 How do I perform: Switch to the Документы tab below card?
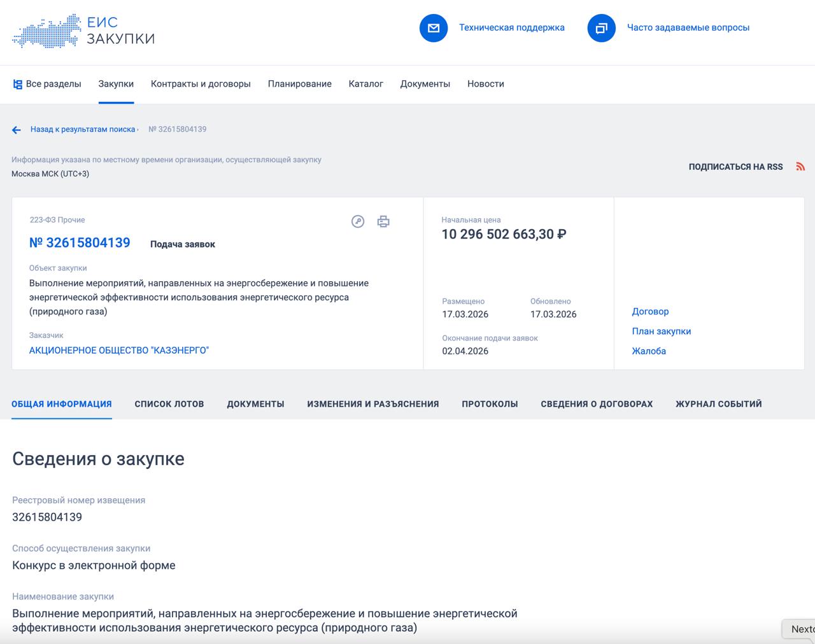(255, 404)
